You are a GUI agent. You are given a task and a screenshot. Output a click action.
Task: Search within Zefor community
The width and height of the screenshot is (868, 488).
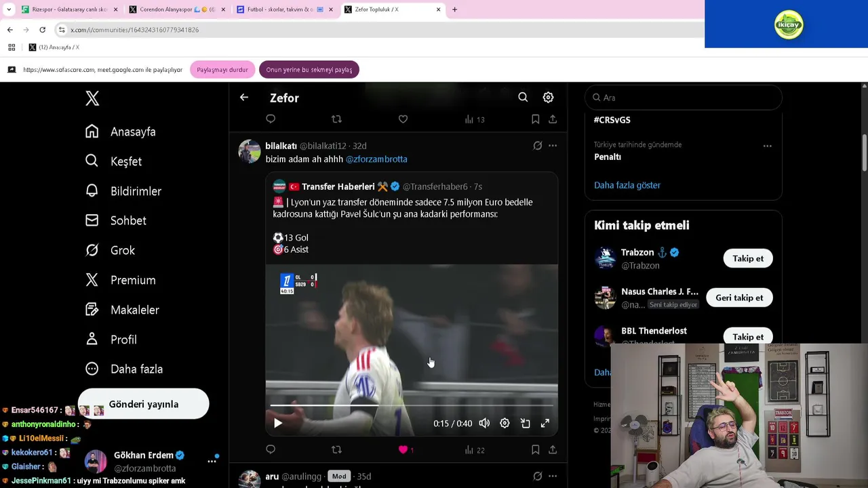[x=523, y=98]
